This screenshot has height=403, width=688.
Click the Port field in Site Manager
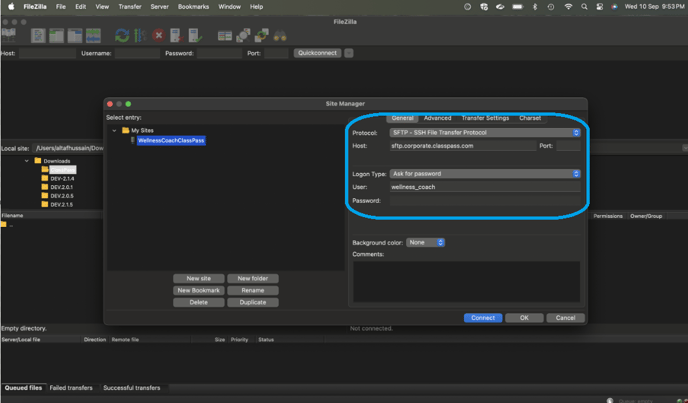pyautogui.click(x=568, y=146)
